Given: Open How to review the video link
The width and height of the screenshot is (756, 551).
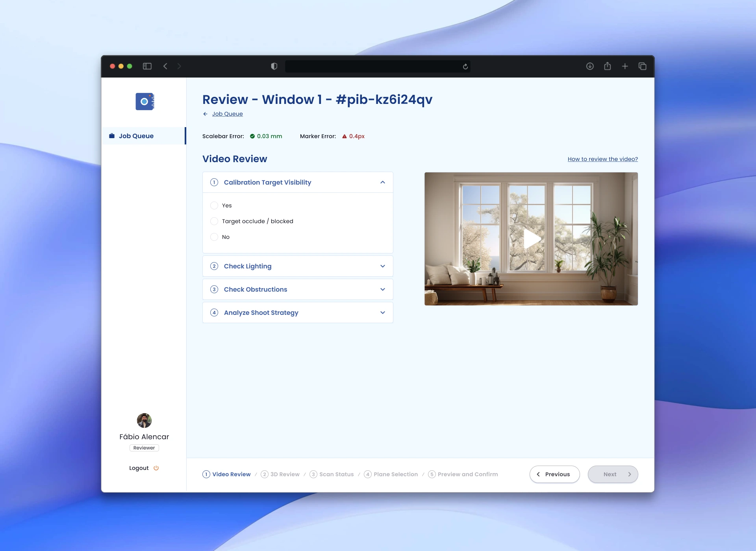Looking at the screenshot, I should tap(602, 159).
